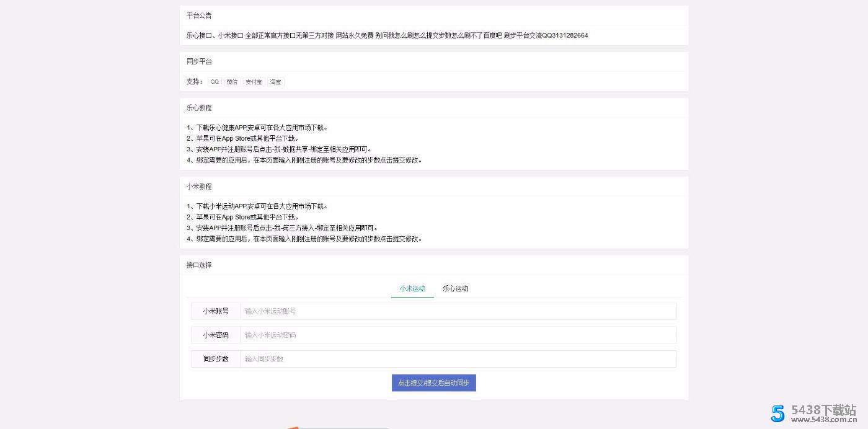Select the 淘宝 (Taobao) platform badge
The height and width of the screenshot is (429, 868).
click(x=275, y=81)
